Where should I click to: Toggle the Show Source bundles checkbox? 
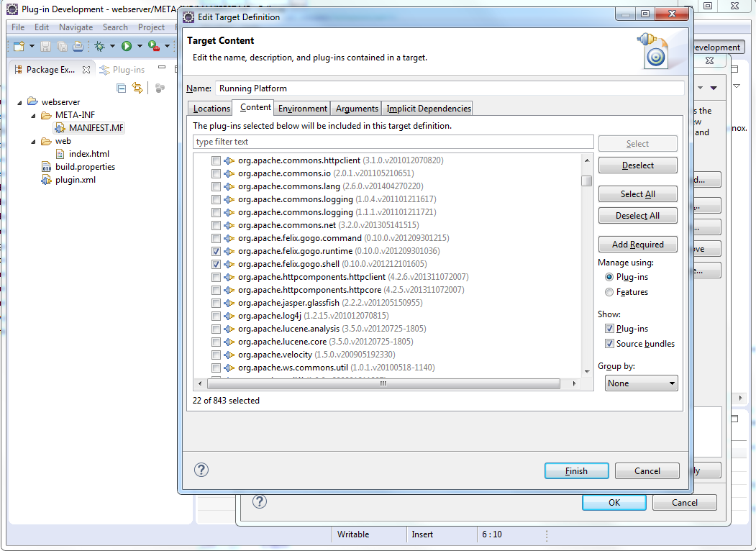(x=609, y=344)
